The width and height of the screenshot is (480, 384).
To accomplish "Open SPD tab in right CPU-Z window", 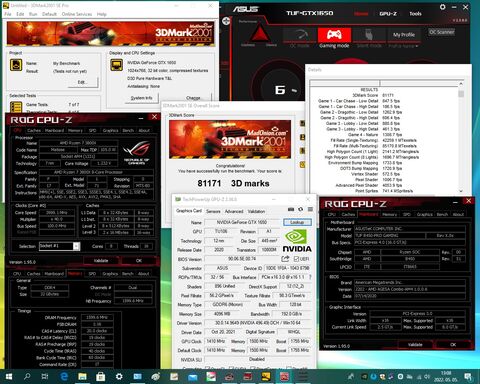I will (x=407, y=214).
